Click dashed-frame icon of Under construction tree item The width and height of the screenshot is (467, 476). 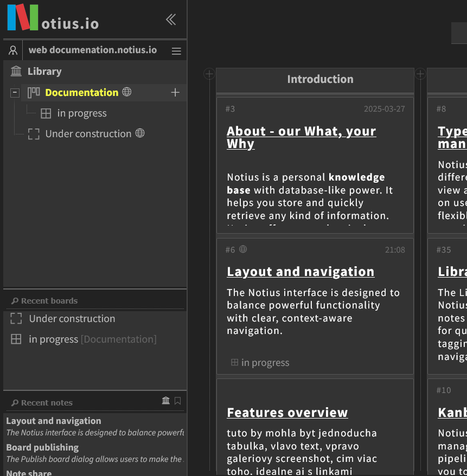tap(34, 134)
